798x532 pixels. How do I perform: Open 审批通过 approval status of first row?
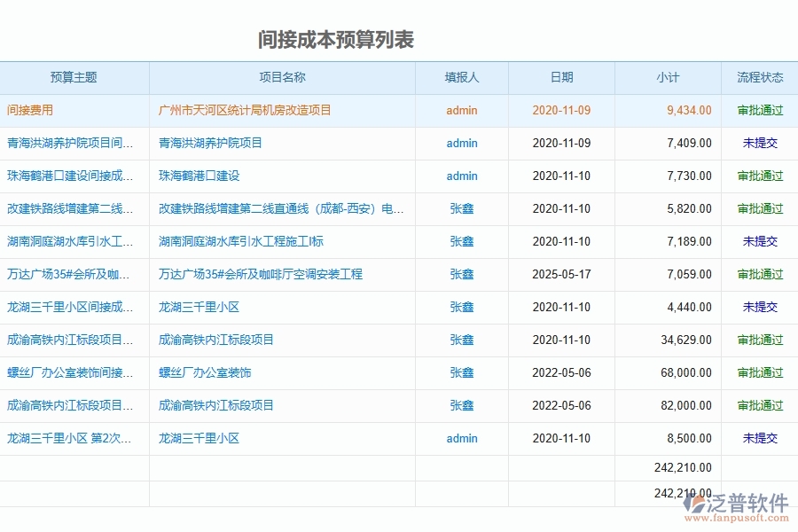[759, 110]
